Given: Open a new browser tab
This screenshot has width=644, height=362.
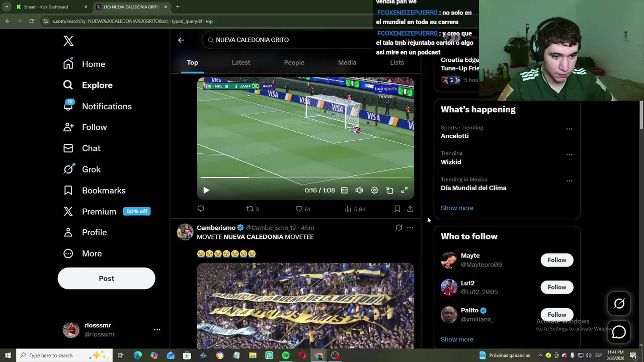Looking at the screenshot, I should [x=178, y=7].
